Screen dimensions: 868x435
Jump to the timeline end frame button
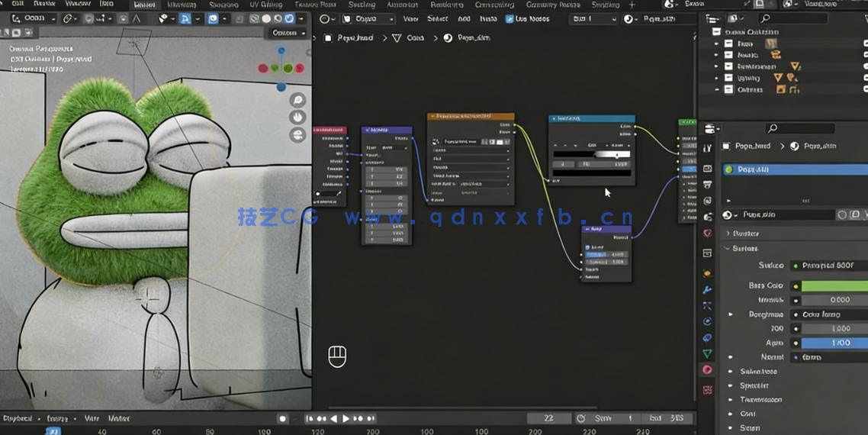[371, 418]
